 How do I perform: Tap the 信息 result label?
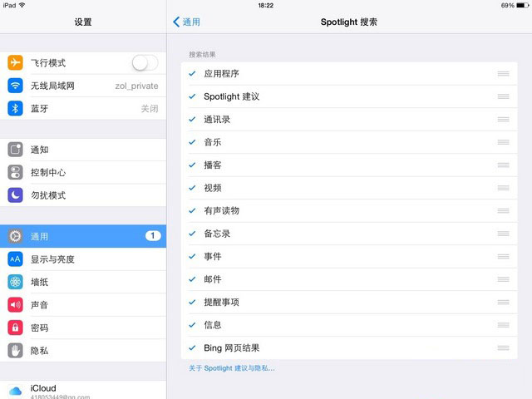[x=213, y=325]
